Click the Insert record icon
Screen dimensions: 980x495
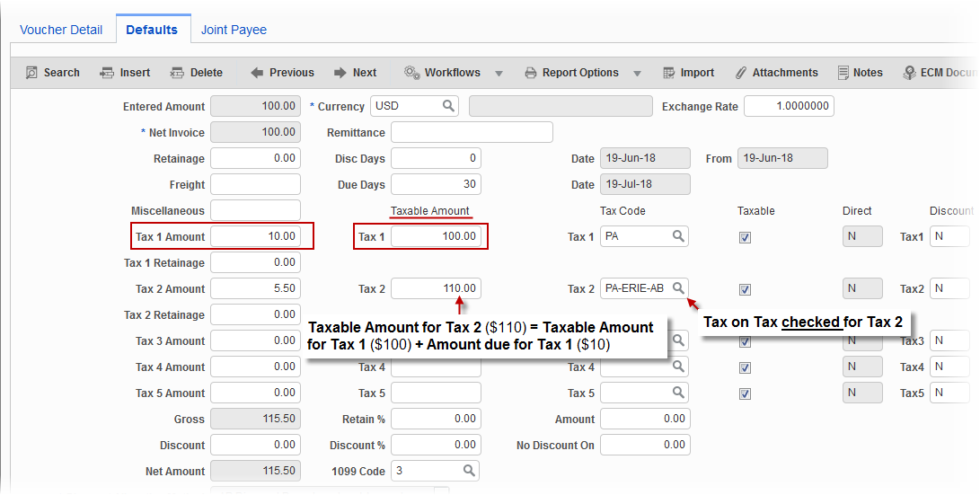click(x=107, y=73)
